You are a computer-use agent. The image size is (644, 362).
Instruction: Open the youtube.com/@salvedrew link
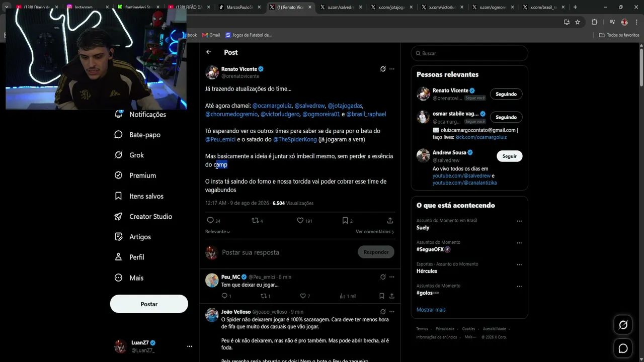pyautogui.click(x=461, y=176)
